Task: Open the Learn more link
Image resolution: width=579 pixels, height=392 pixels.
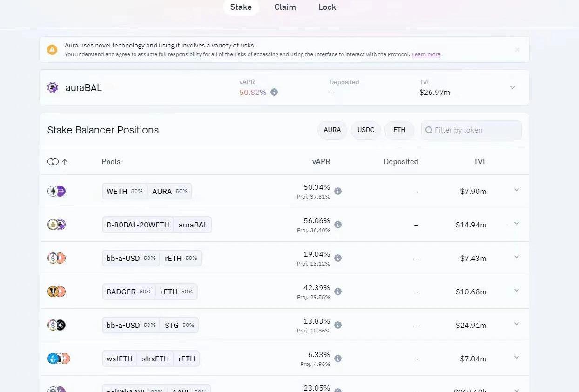Action: (426, 54)
